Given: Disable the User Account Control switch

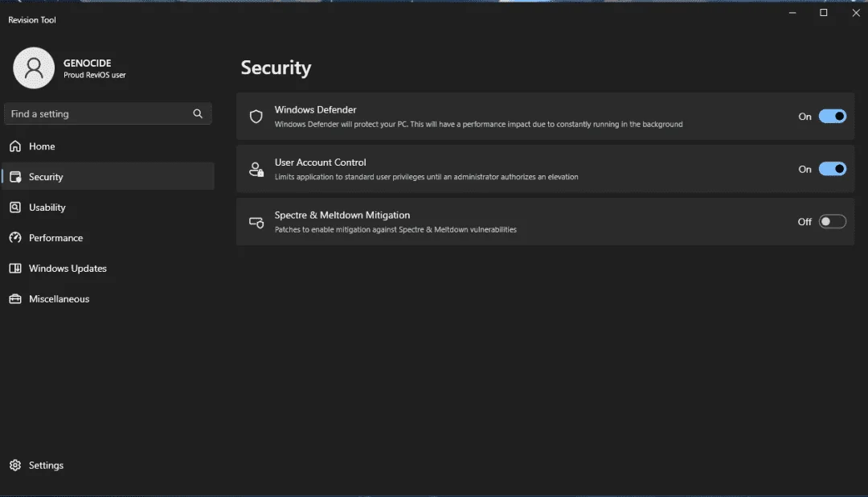Looking at the screenshot, I should [832, 169].
